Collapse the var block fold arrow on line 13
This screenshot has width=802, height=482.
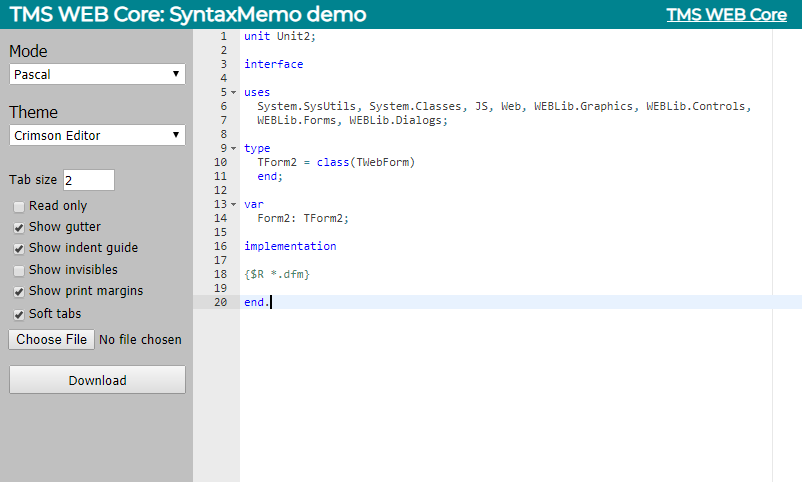click(234, 205)
